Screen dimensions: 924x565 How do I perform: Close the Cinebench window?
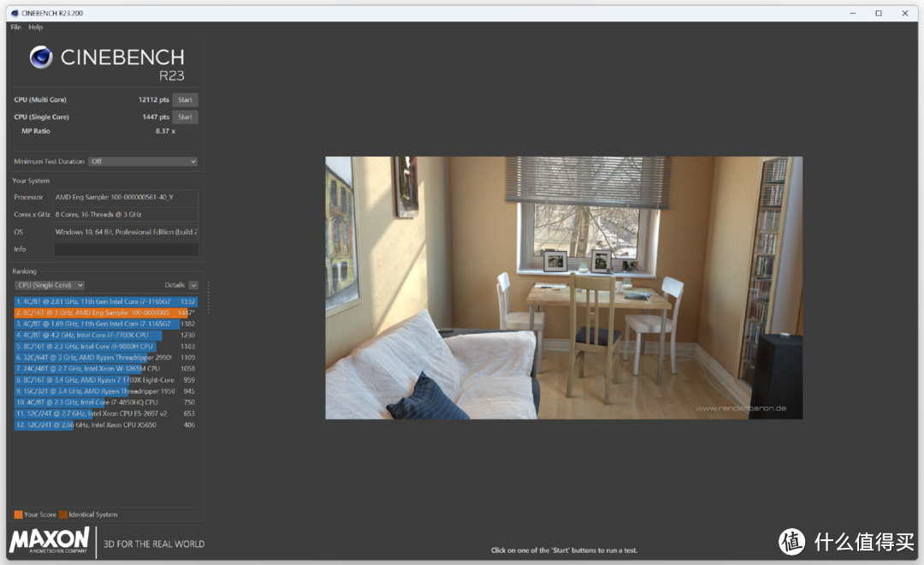tap(905, 13)
